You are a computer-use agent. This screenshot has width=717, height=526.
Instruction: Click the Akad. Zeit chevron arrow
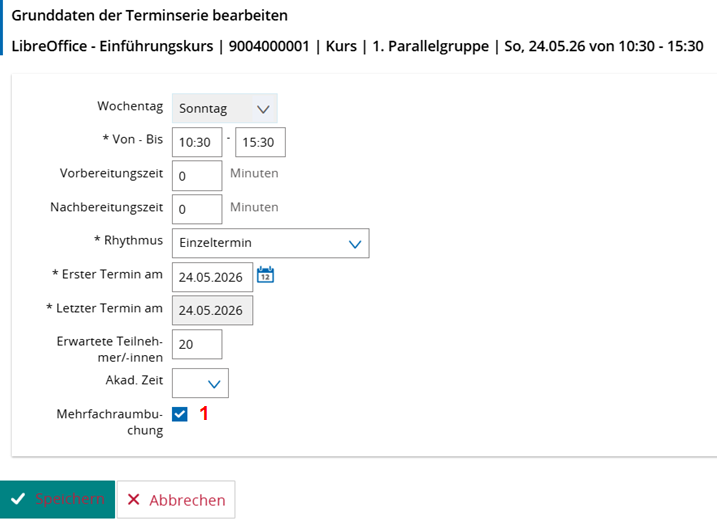(214, 384)
